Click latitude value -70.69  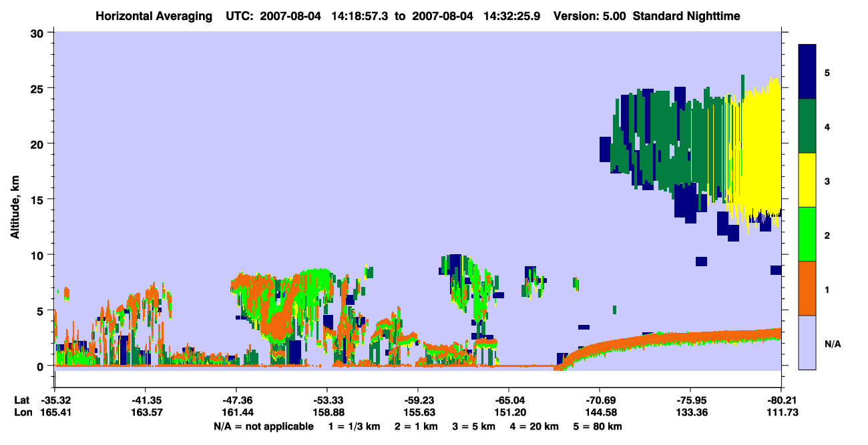pyautogui.click(x=599, y=400)
